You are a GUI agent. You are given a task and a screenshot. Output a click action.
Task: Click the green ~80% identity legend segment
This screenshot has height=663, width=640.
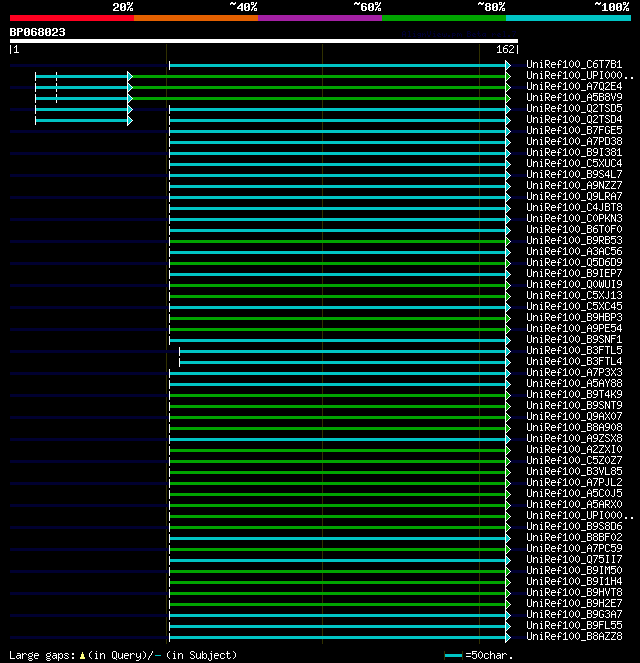444,18
